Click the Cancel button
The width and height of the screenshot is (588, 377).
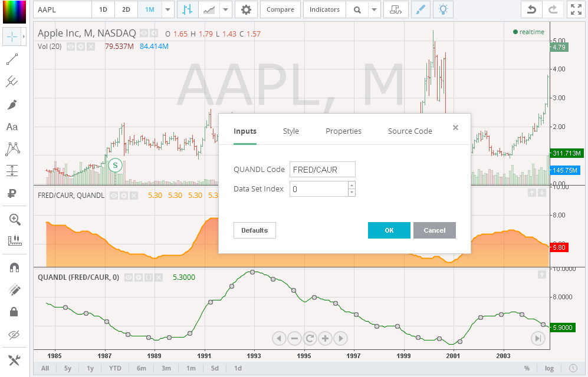[434, 230]
